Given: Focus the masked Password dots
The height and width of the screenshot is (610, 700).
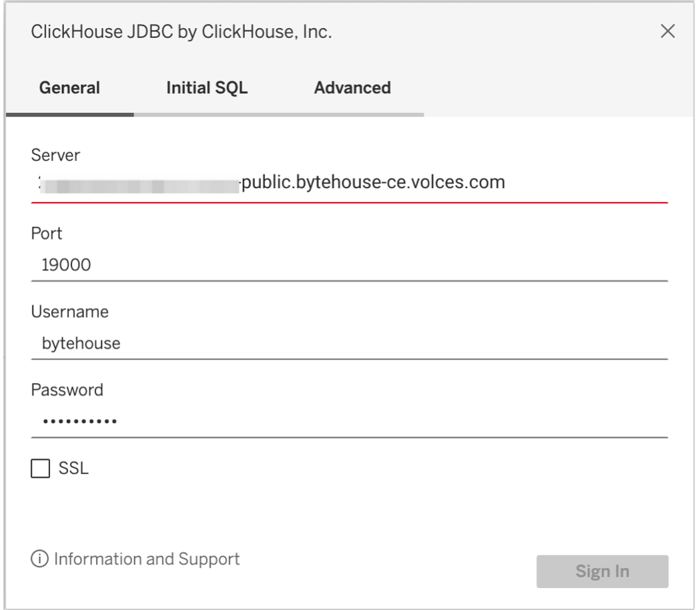Looking at the screenshot, I should (74, 422).
